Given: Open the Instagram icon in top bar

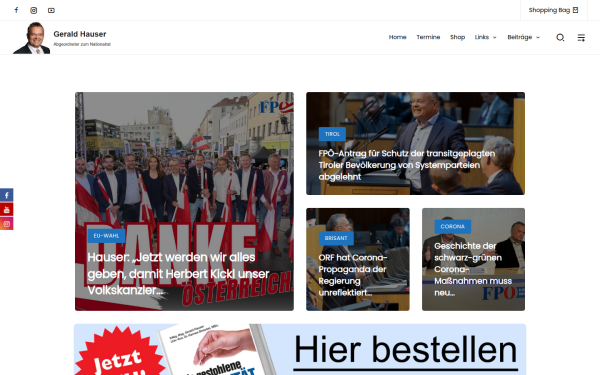Looking at the screenshot, I should (34, 10).
